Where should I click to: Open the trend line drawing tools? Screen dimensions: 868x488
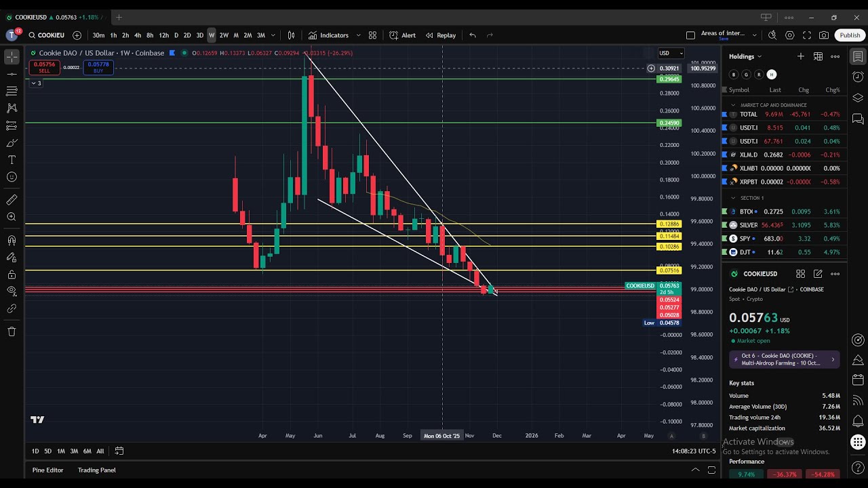pyautogui.click(x=12, y=74)
